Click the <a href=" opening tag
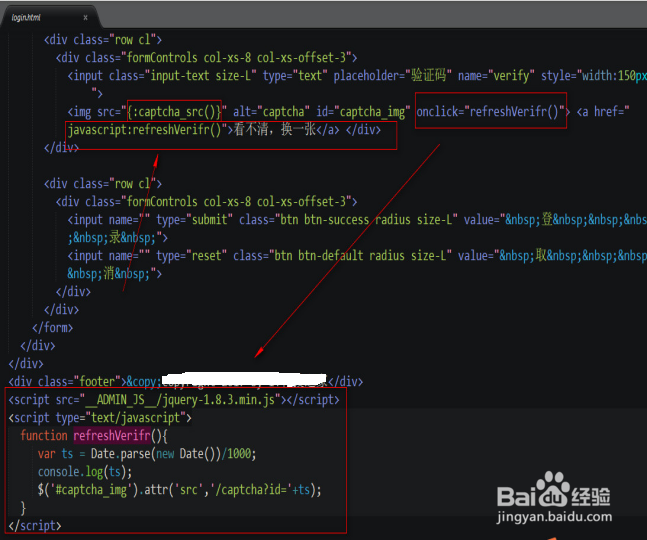Image resolution: width=647 pixels, height=540 pixels. (603, 111)
